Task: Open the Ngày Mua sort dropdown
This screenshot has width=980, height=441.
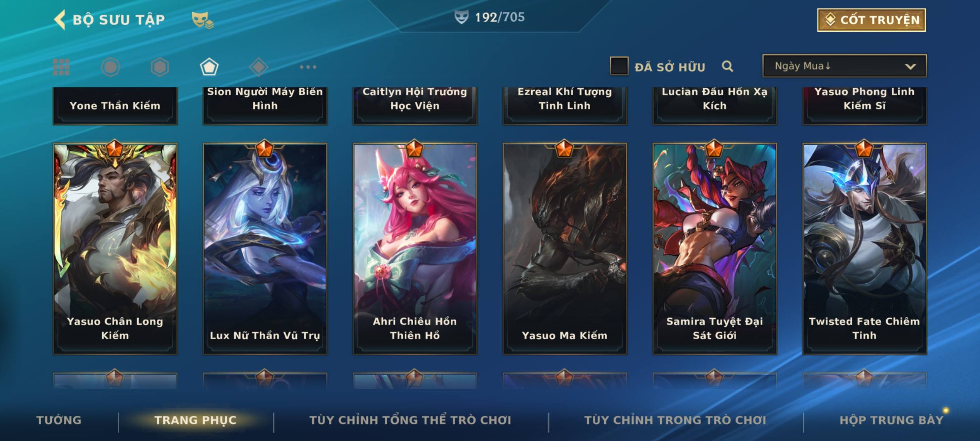Action: 844,66
